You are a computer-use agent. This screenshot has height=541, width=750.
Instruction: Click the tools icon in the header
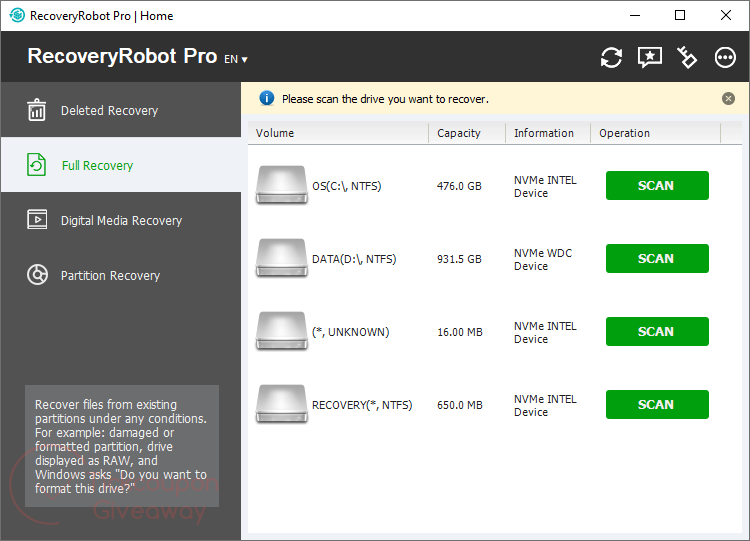[x=687, y=58]
